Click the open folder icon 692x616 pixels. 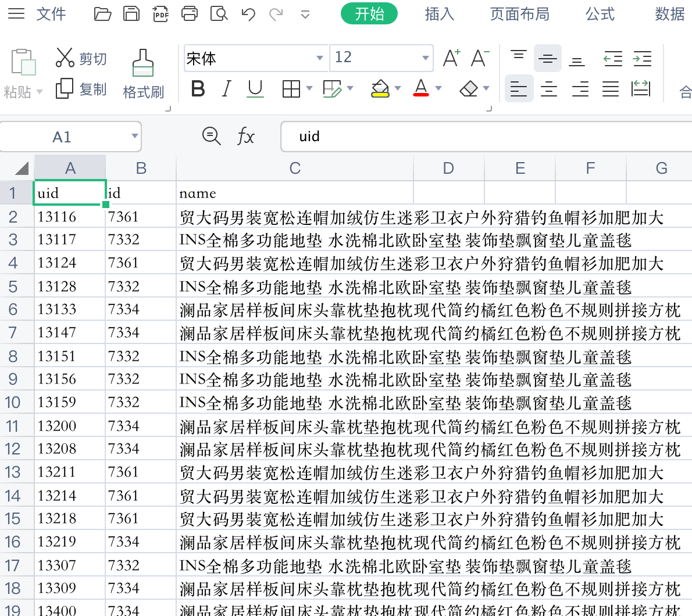pos(102,14)
